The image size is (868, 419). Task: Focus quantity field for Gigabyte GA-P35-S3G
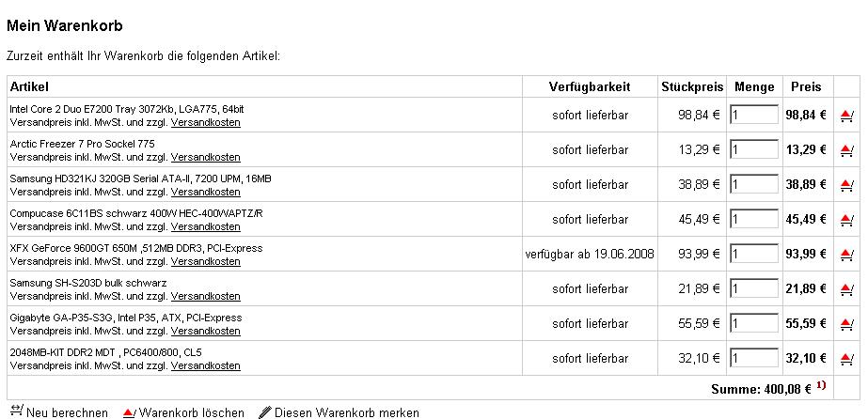coord(754,323)
